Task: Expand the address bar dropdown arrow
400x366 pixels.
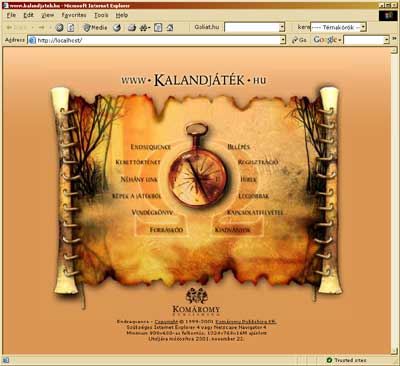Action: (283, 40)
